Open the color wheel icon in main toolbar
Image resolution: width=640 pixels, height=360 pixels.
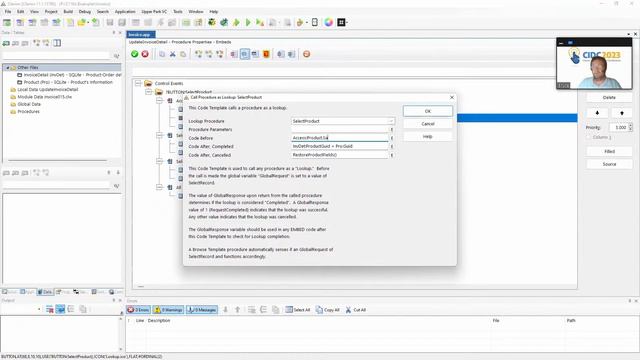pos(329,22)
